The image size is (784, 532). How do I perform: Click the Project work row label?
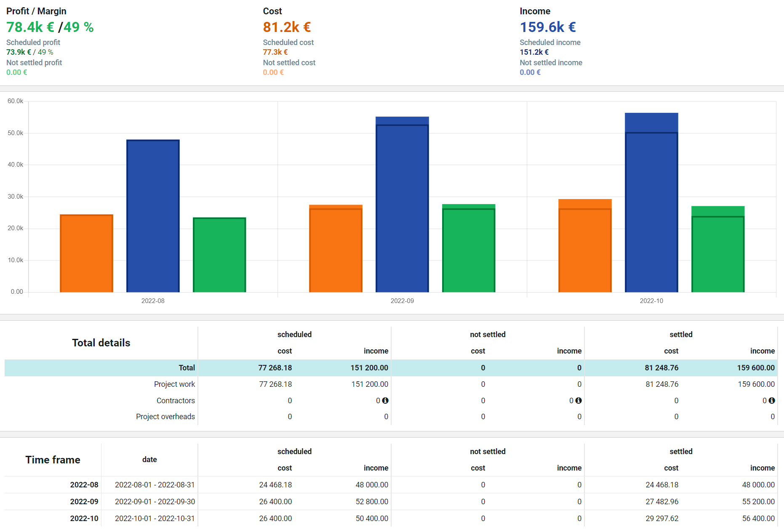(x=174, y=384)
